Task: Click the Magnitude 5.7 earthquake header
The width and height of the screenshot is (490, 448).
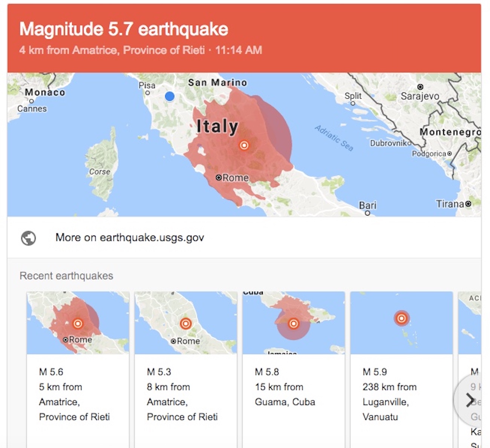Action: tap(124, 29)
